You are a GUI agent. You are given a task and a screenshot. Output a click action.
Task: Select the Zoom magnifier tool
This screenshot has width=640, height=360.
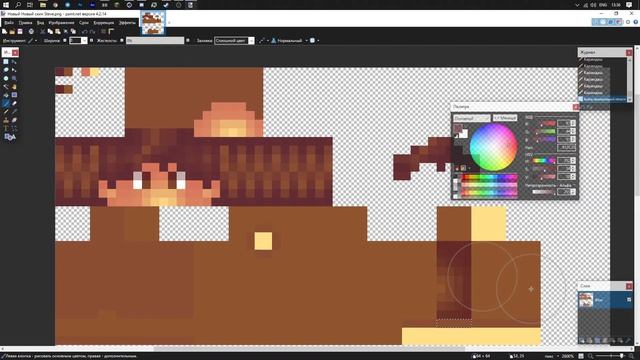(14, 78)
